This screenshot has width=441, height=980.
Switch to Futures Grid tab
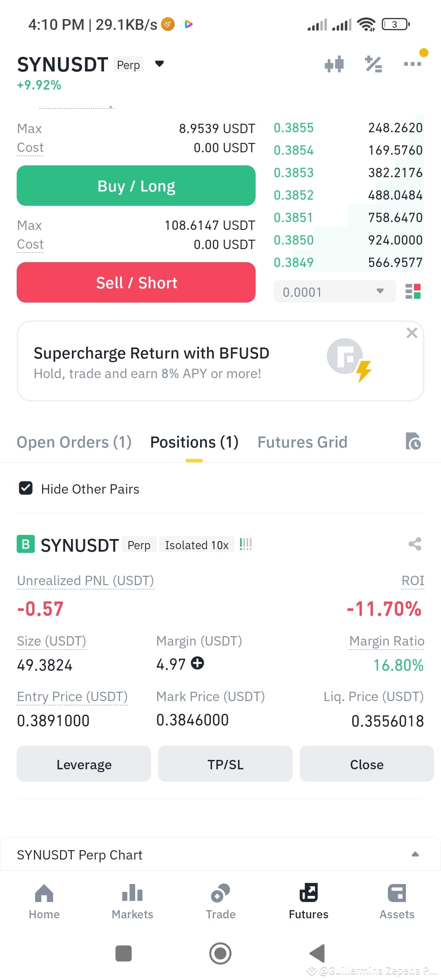(302, 442)
